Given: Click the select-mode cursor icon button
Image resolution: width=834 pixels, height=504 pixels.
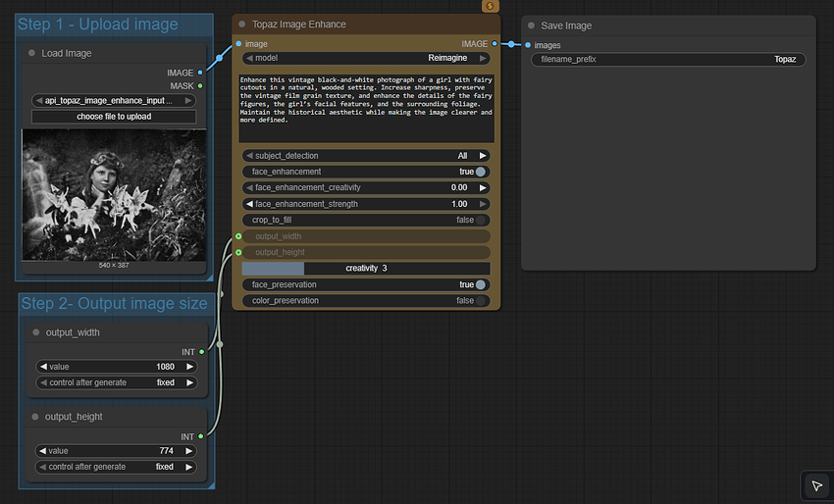Looking at the screenshot, I should click(x=816, y=485).
